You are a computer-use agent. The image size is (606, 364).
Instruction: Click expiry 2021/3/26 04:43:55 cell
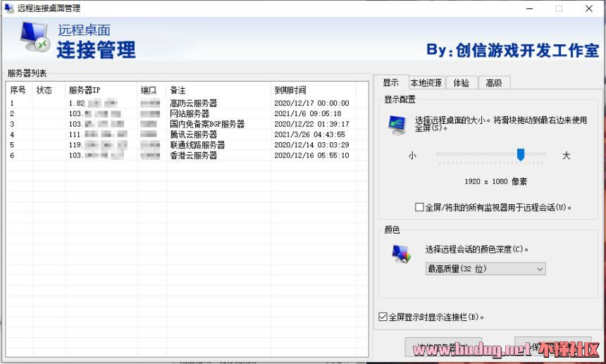[x=309, y=134]
